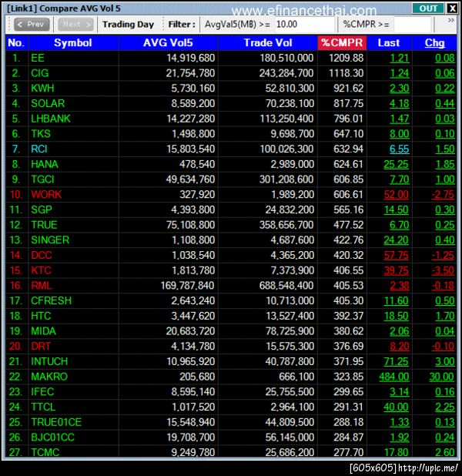The image size is (462, 476).
Task: Select the RCI symbol
Action: tap(39, 149)
